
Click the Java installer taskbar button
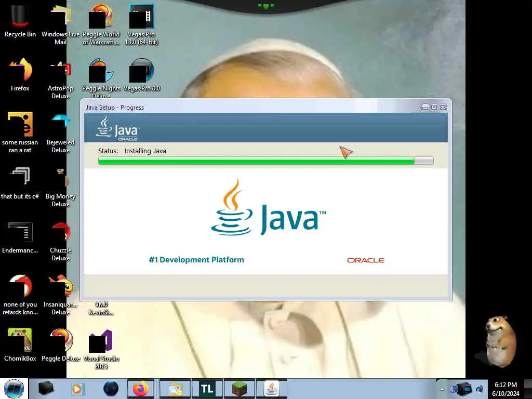[271, 389]
